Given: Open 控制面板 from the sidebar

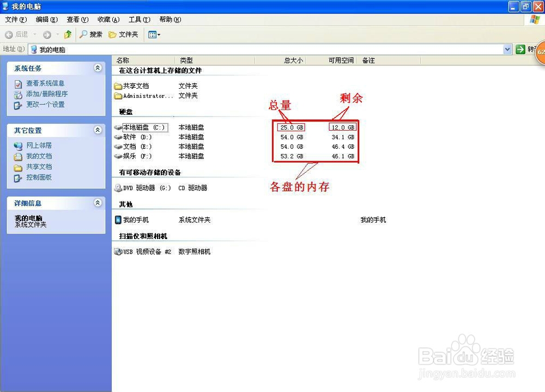Looking at the screenshot, I should [38, 177].
